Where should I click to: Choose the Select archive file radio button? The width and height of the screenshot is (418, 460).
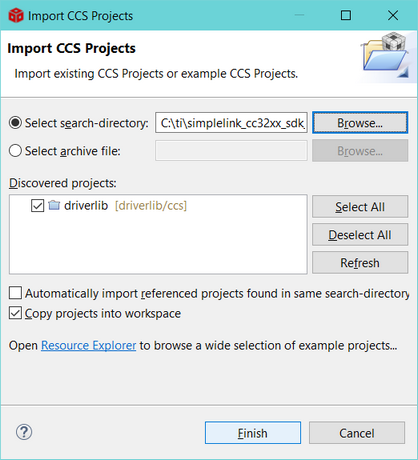point(15,151)
